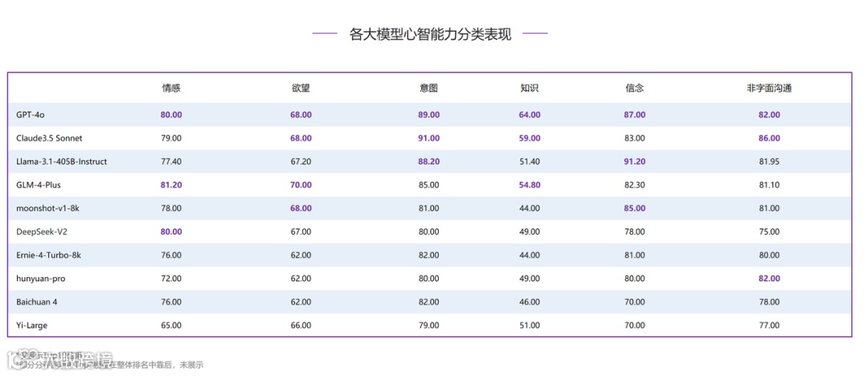This screenshot has height=376, width=868.
Task: Click the GLM-4-Plus row label
Action: [x=39, y=185]
